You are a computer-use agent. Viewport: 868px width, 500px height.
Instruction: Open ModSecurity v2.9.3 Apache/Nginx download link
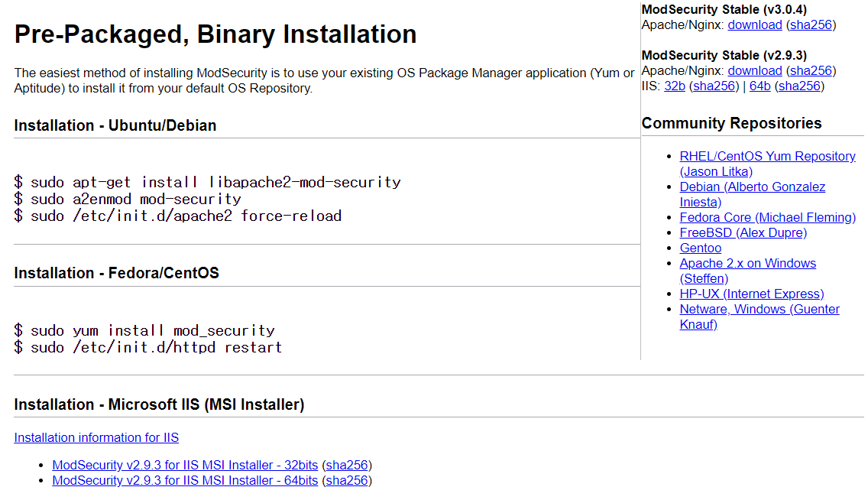point(754,71)
